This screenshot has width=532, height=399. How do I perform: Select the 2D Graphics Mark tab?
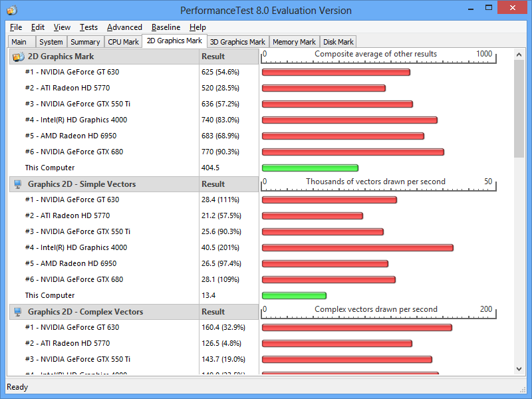174,41
